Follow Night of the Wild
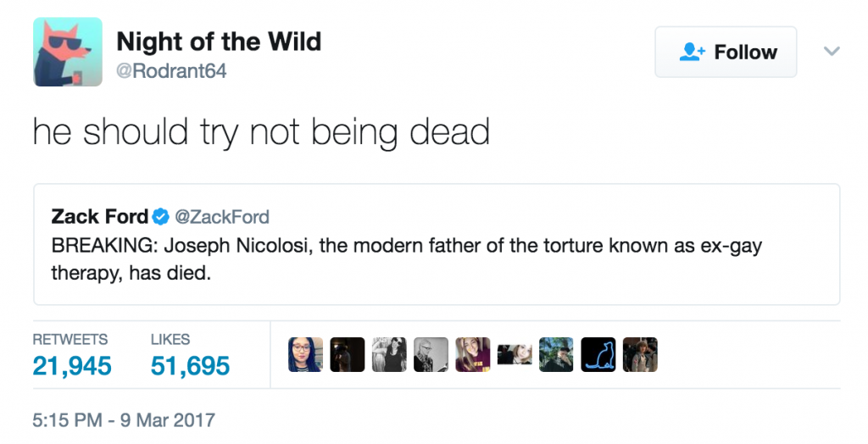This screenshot has width=868, height=444. click(726, 53)
